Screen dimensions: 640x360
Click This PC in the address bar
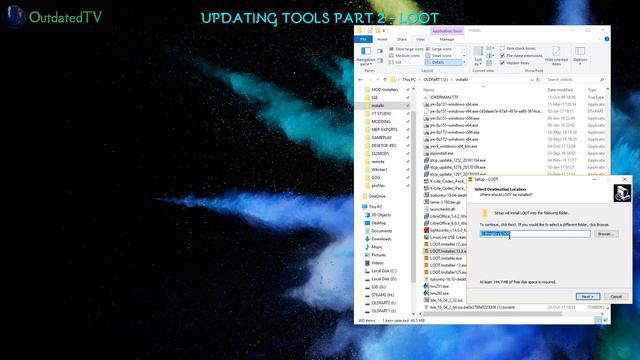point(409,80)
